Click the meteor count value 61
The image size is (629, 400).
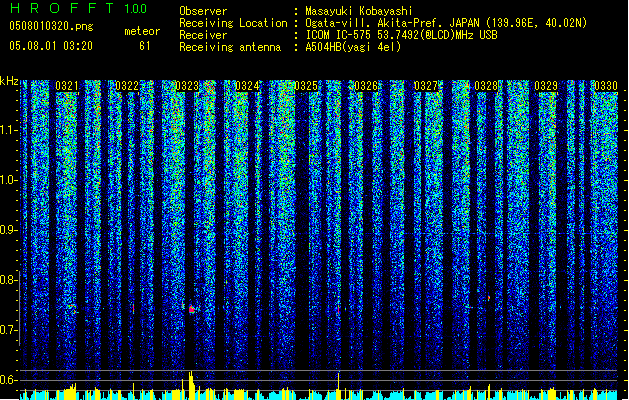pyautogui.click(x=145, y=46)
